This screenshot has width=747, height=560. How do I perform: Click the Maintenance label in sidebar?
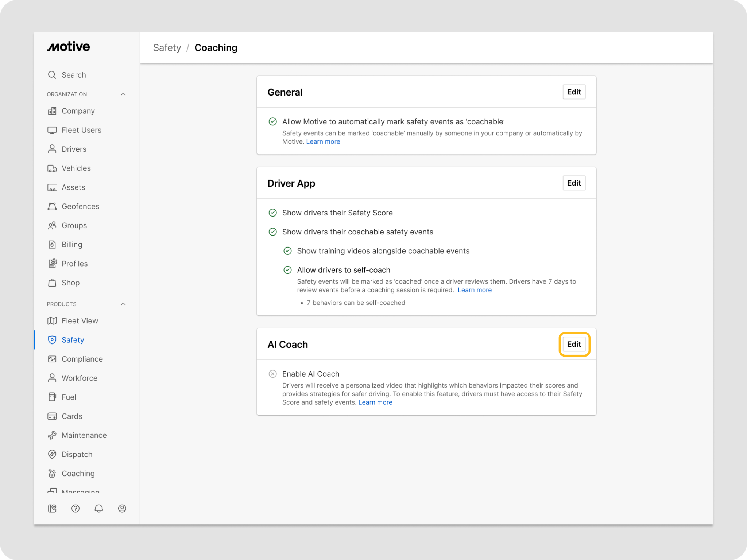pyautogui.click(x=84, y=435)
